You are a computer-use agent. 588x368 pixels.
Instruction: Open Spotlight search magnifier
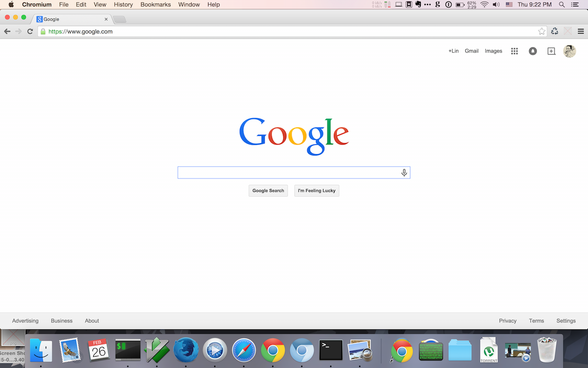coord(562,5)
